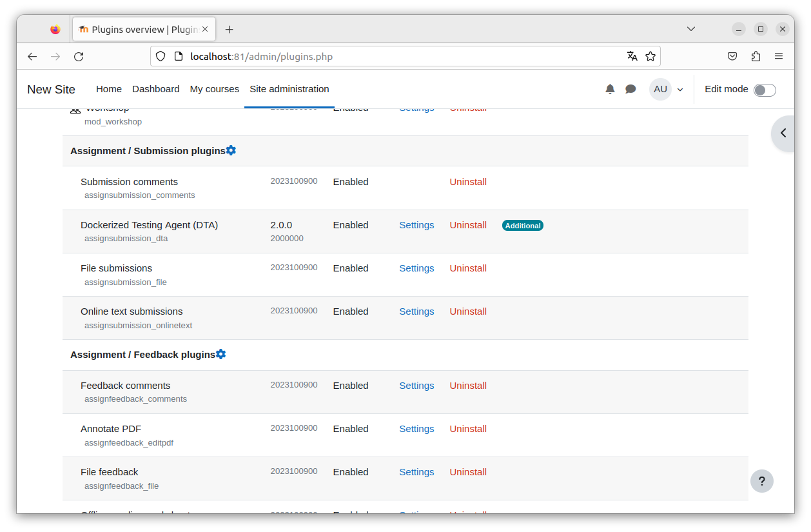
Task: Click the browser reload icon
Action: (79, 56)
